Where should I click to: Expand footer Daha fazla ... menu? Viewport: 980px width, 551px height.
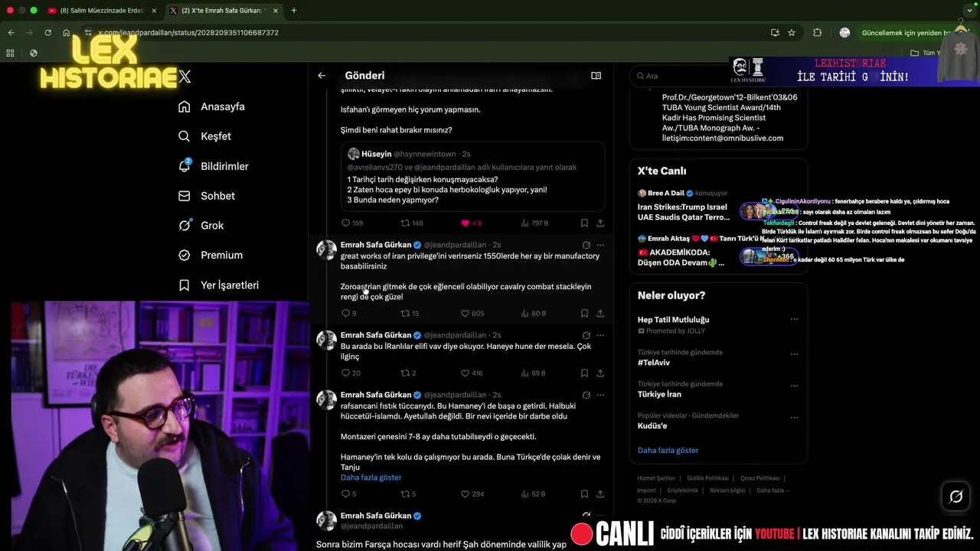pos(773,490)
